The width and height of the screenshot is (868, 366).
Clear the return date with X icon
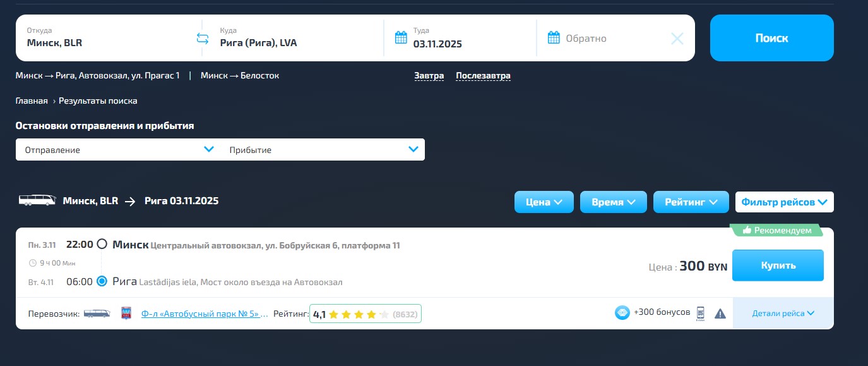click(x=677, y=39)
